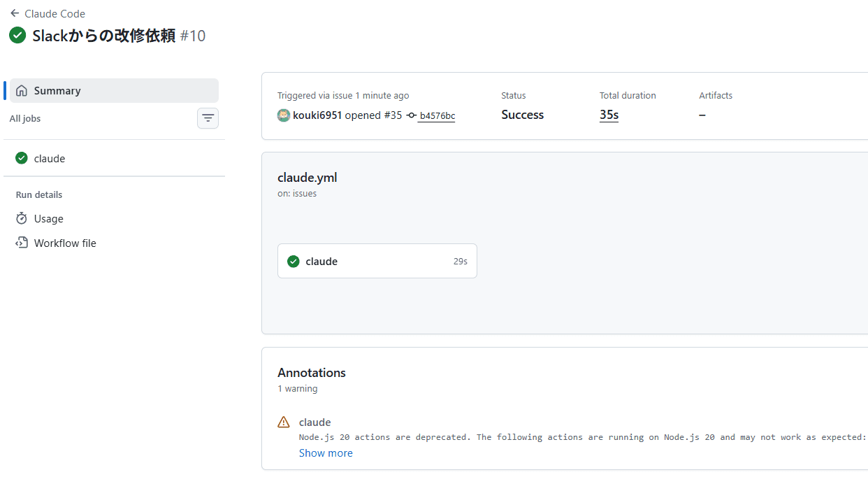
Task: Click the 'Status' label
Action: click(x=514, y=95)
